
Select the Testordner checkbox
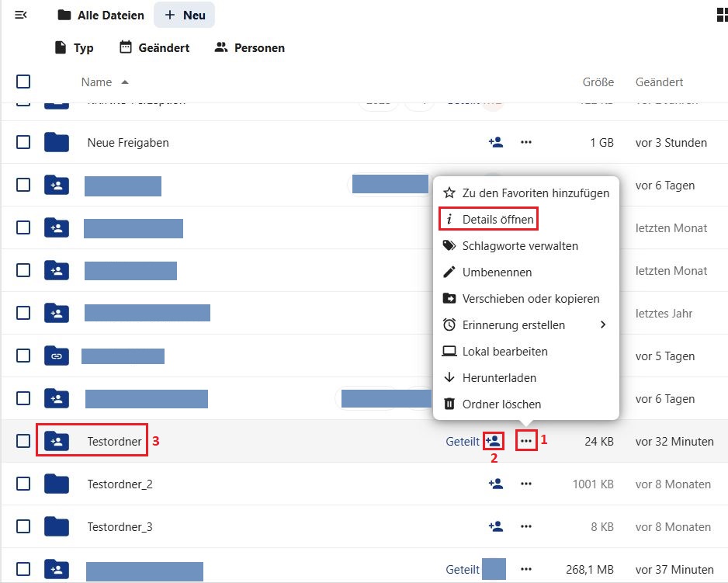(23, 441)
